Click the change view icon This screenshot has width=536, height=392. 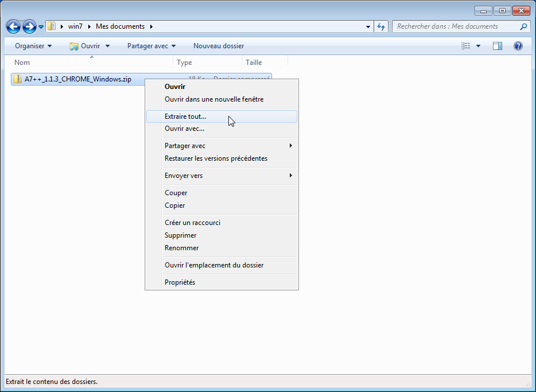point(466,46)
